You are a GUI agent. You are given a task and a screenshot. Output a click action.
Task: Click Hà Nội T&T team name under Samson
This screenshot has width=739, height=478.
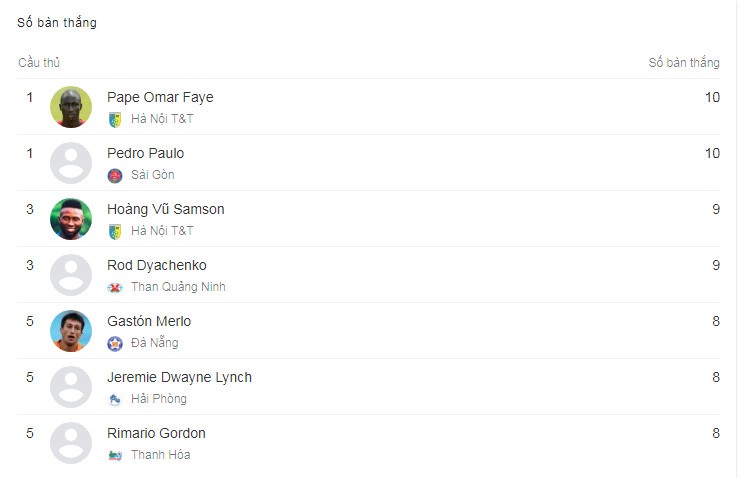coord(162,231)
